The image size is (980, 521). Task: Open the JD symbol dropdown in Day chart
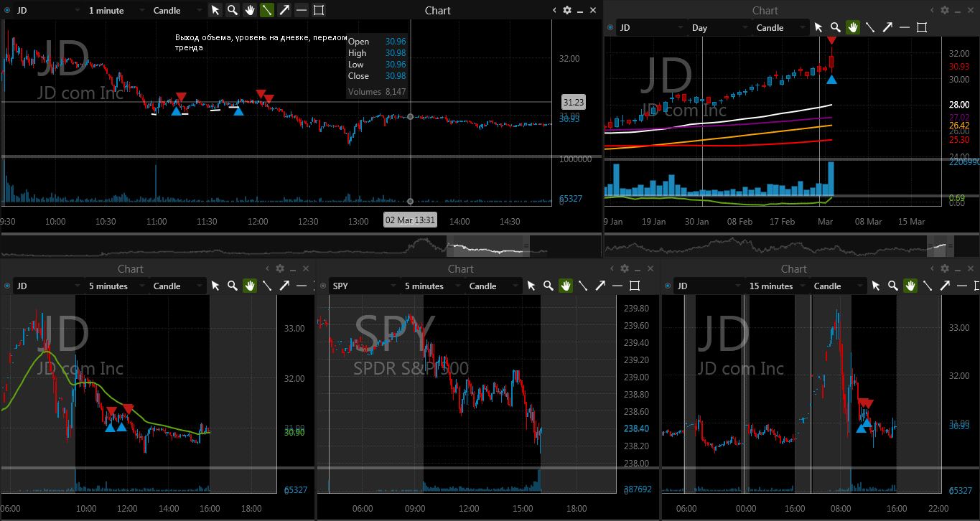coord(650,27)
